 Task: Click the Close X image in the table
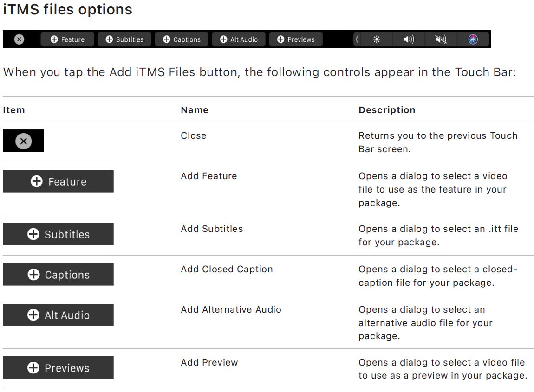(x=23, y=141)
